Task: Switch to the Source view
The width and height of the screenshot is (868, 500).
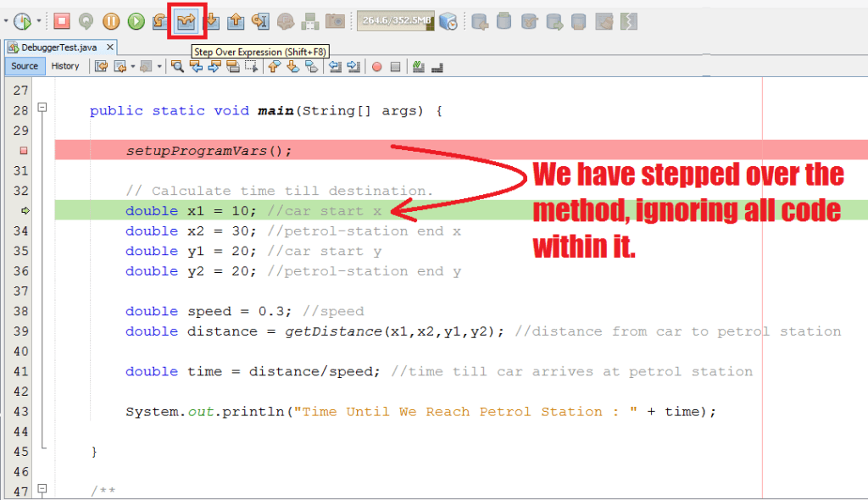Action: tap(25, 66)
